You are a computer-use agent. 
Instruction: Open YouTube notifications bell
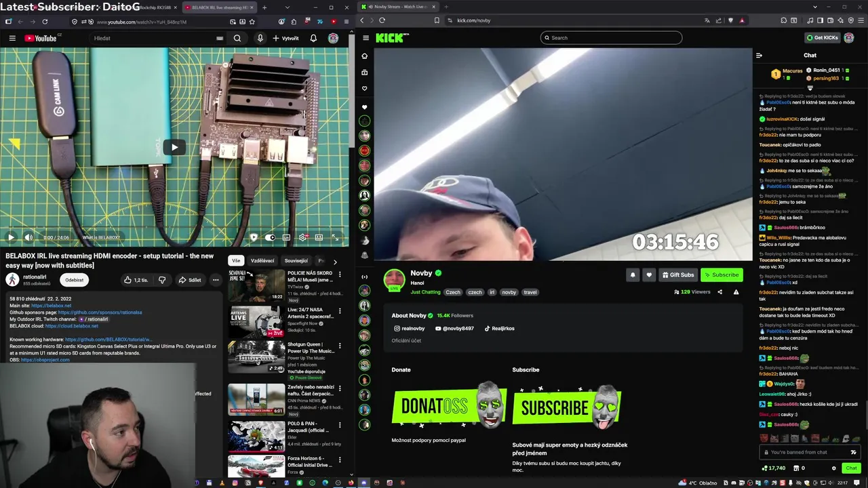(x=313, y=38)
